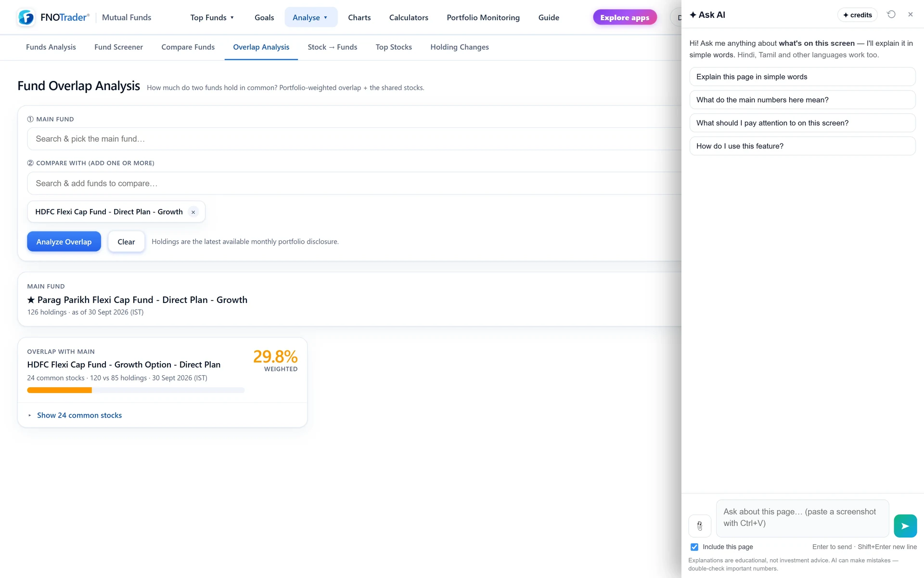Click the Ask AI sparkle icon
Screen dimensions: 924x578
(x=693, y=15)
